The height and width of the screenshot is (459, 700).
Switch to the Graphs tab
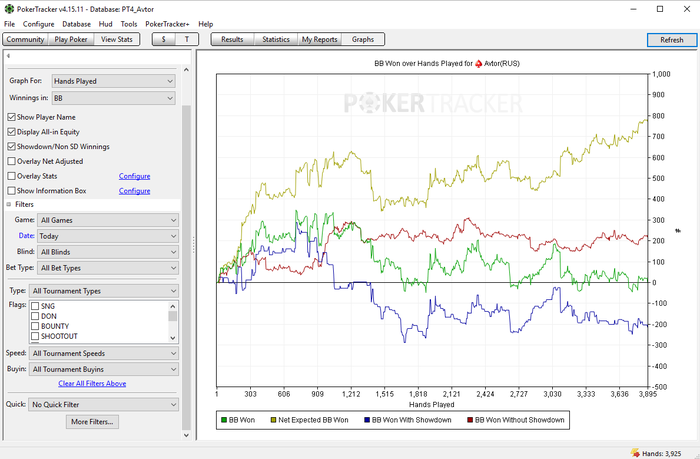[362, 39]
